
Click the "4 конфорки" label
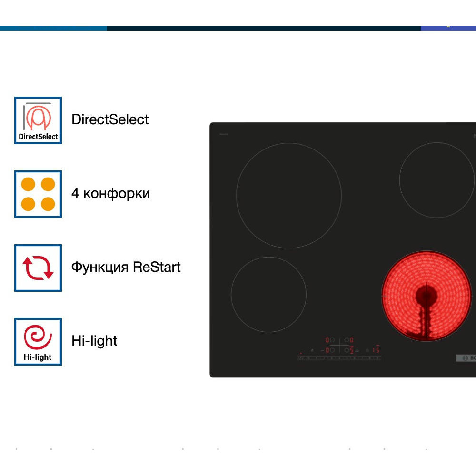pyautogui.click(x=110, y=193)
